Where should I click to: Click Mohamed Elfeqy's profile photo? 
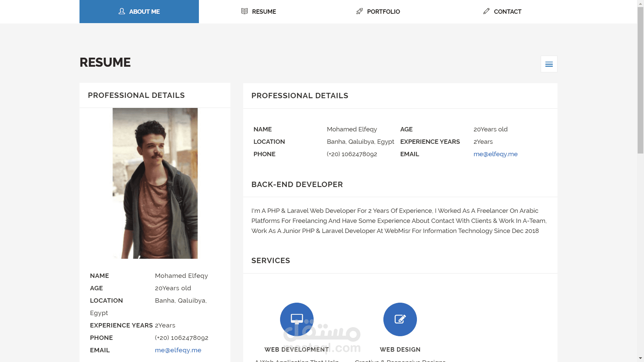pyautogui.click(x=155, y=183)
